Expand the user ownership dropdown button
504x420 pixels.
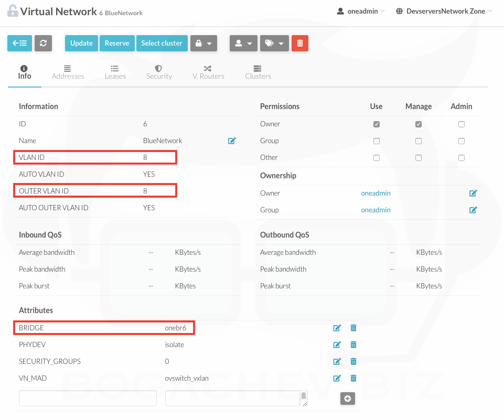click(x=243, y=44)
